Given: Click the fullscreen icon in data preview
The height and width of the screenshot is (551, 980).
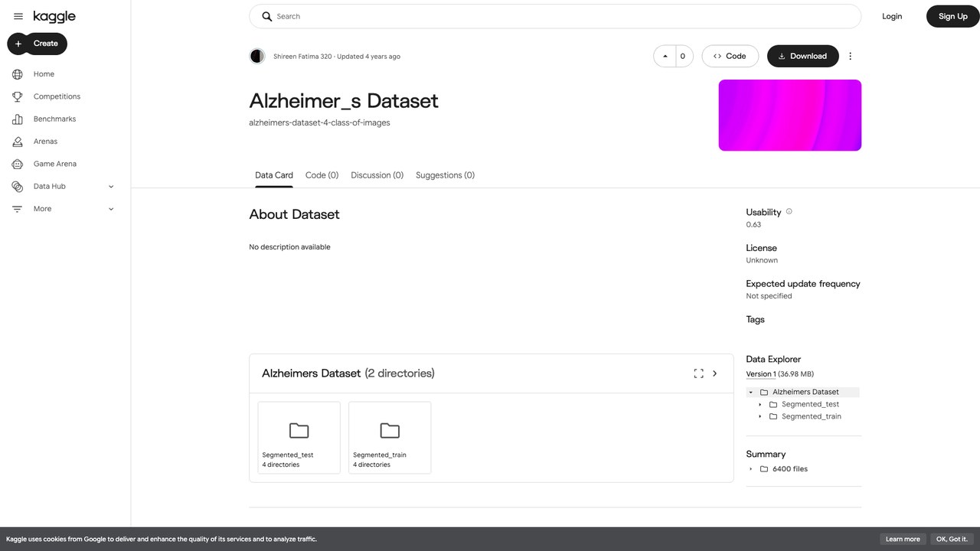Looking at the screenshot, I should (x=698, y=373).
